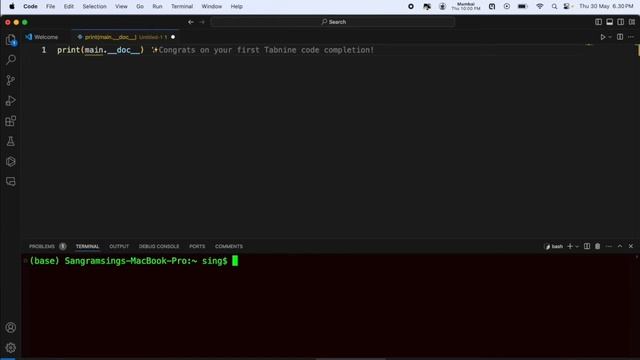Screen dimensions: 640x360
Task: Open the Testing flask view
Action: (11, 141)
